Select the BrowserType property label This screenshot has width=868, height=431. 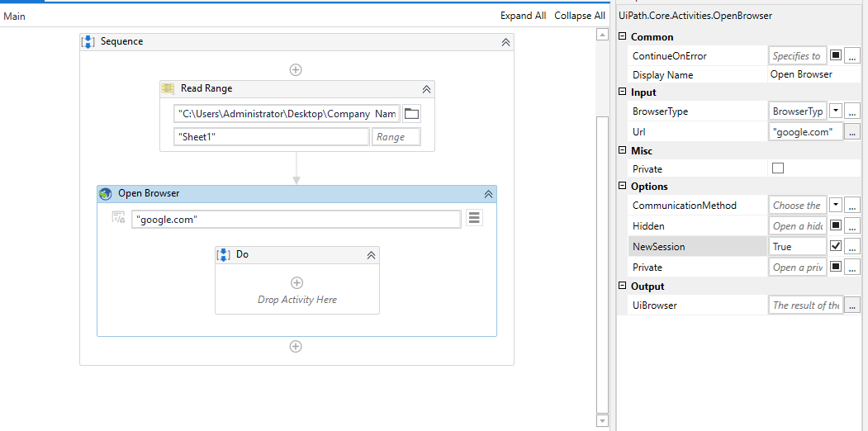point(660,111)
